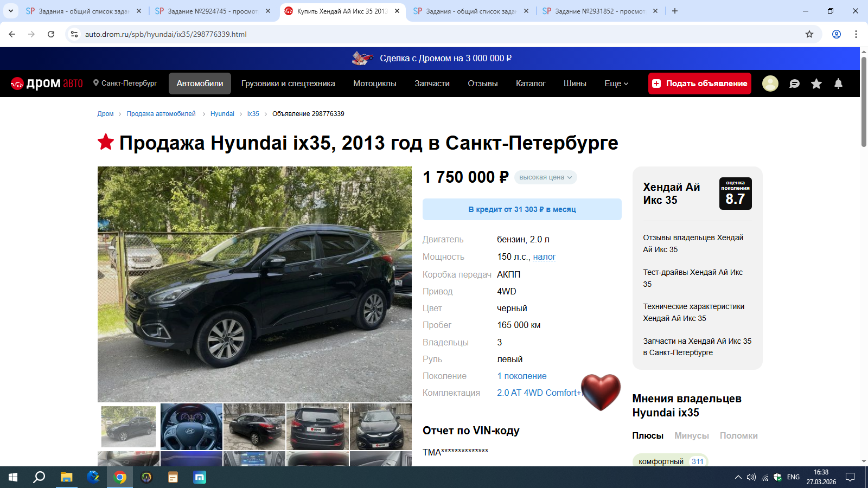
Task: Go to 'ix35' breadcrumb
Action: (x=253, y=114)
